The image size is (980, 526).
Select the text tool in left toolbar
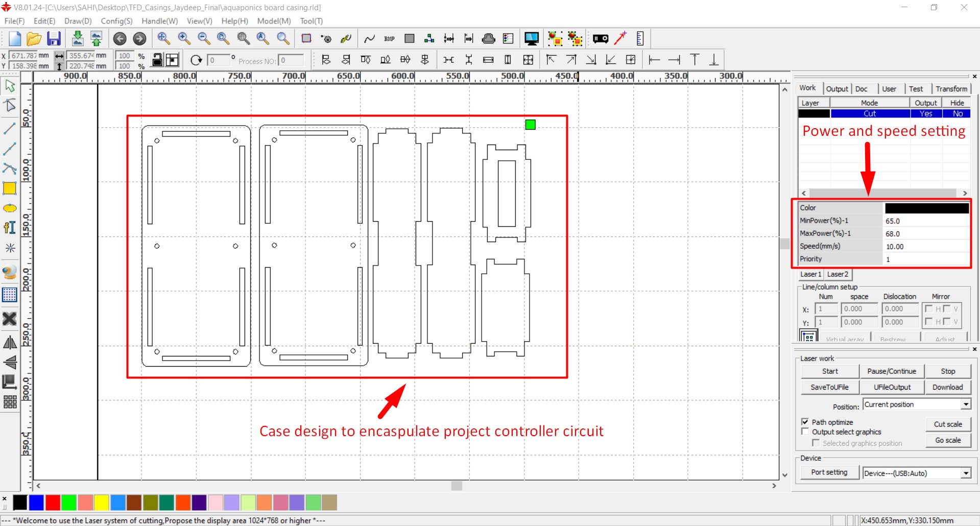10,228
